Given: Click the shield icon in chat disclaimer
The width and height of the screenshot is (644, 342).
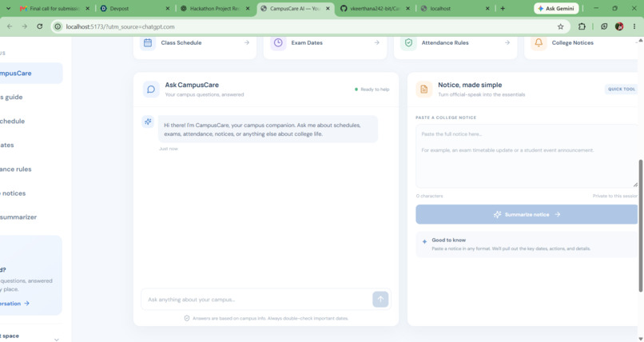Looking at the screenshot, I should click(x=187, y=318).
